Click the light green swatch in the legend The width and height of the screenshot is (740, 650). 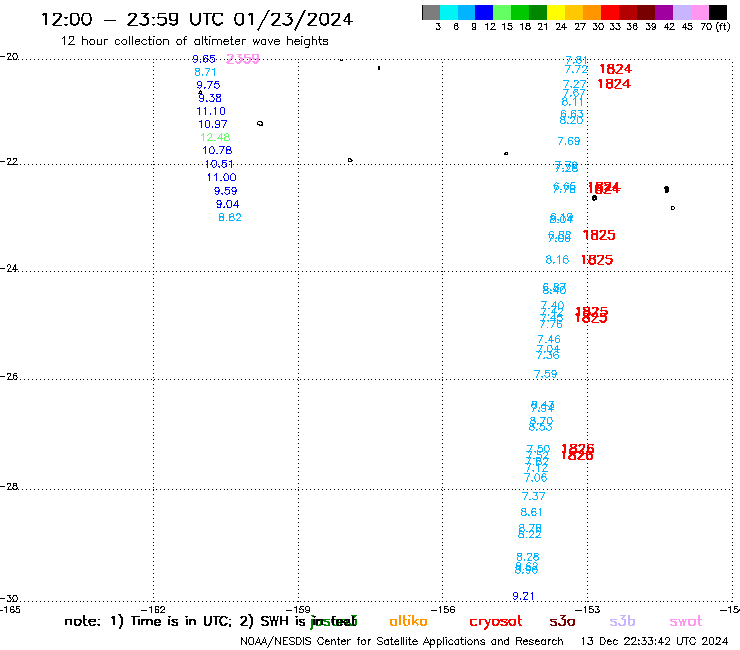pos(502,12)
